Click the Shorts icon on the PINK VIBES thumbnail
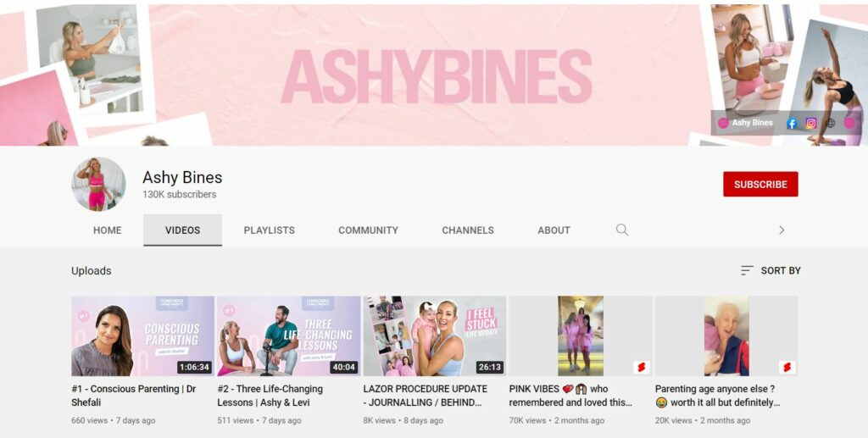The width and height of the screenshot is (868, 438). (x=641, y=367)
